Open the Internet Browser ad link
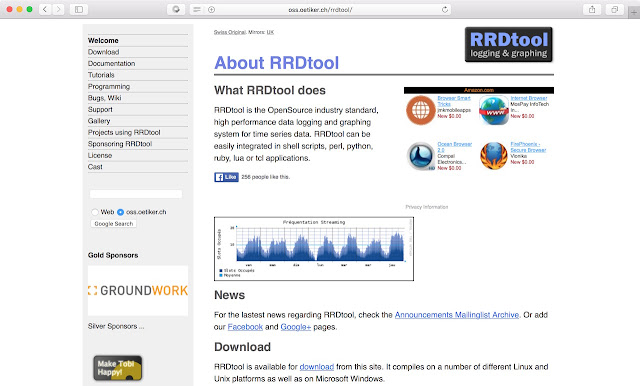This screenshot has width=640, height=386. (x=529, y=98)
